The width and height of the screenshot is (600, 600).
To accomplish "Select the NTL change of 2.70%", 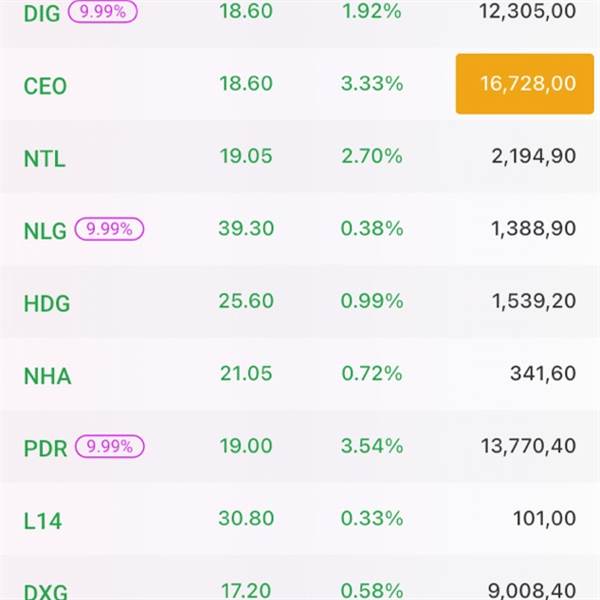I will 371,156.
